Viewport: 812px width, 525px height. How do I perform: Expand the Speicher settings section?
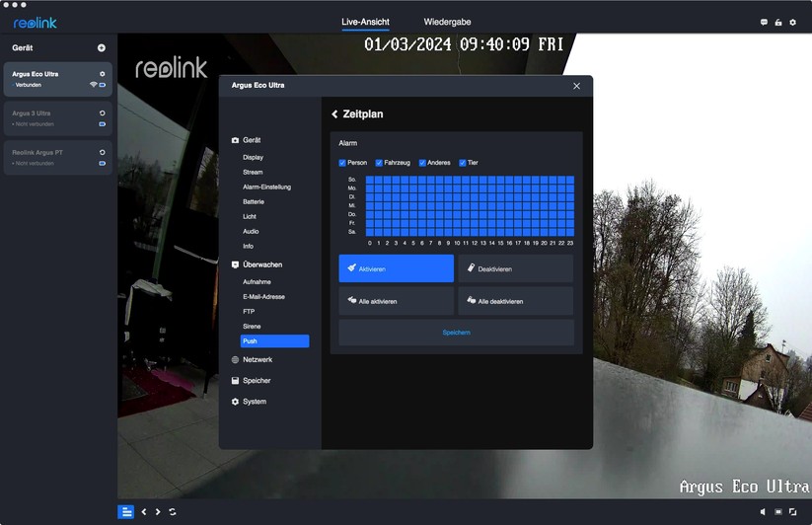coord(257,381)
